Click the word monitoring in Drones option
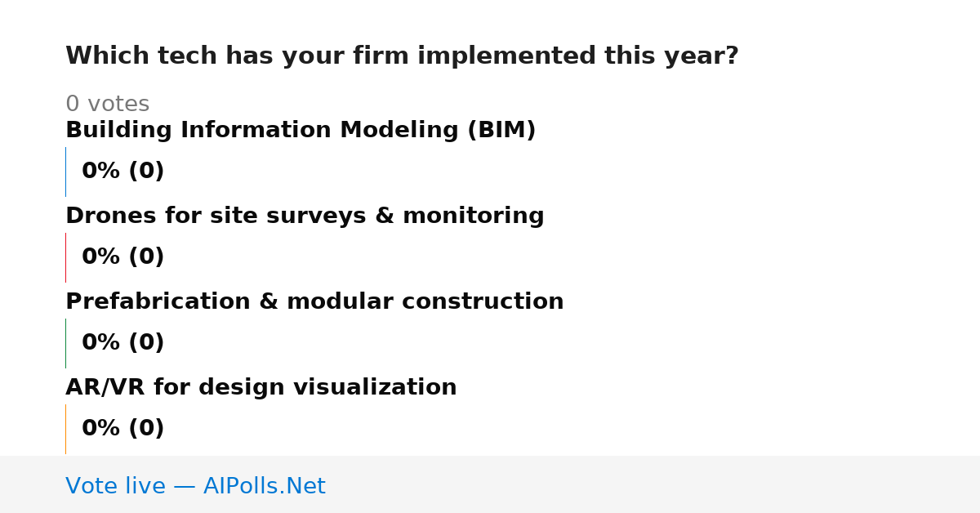The width and height of the screenshot is (980, 513). tap(473, 216)
